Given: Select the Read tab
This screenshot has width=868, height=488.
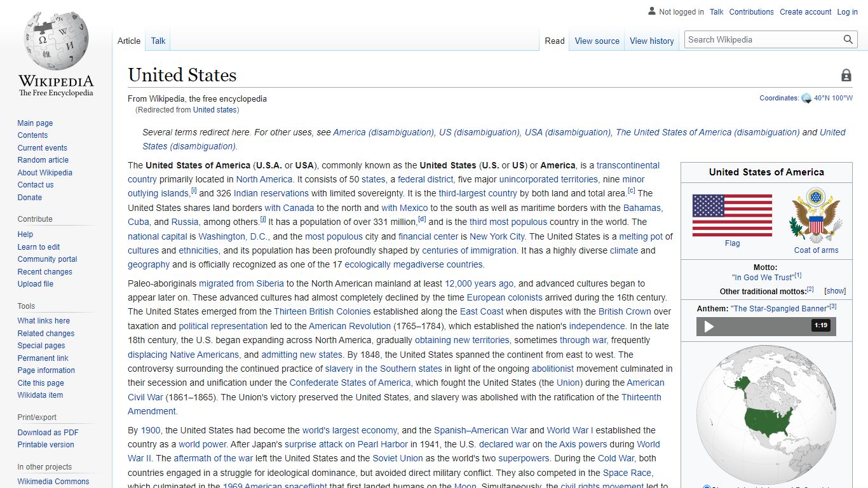Looking at the screenshot, I should pyautogui.click(x=555, y=41).
